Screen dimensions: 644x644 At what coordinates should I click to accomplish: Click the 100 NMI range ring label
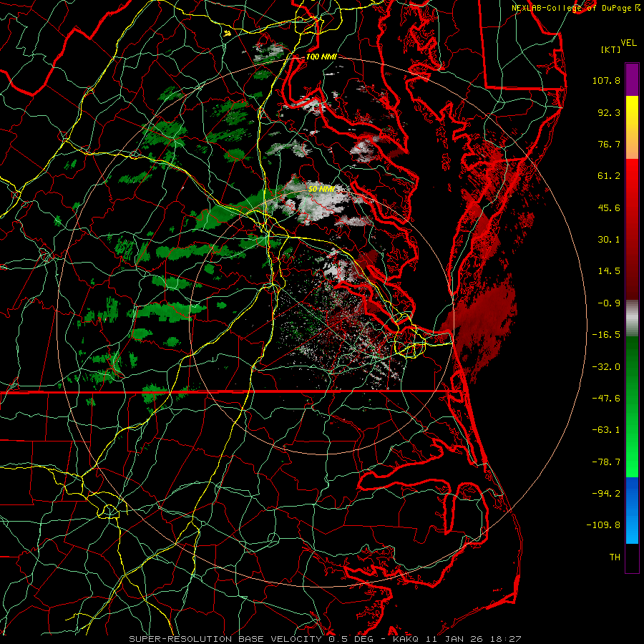pyautogui.click(x=321, y=57)
